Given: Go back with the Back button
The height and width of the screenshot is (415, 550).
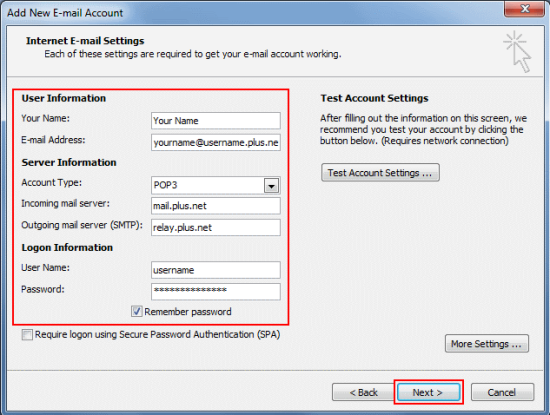Looking at the screenshot, I should (x=363, y=392).
